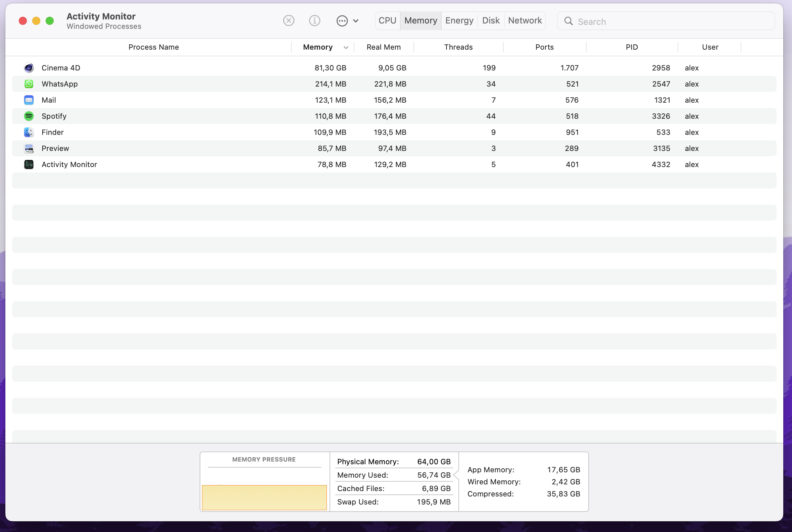Click the inspect process info icon
Viewport: 792px width, 532px height.
(x=314, y=21)
